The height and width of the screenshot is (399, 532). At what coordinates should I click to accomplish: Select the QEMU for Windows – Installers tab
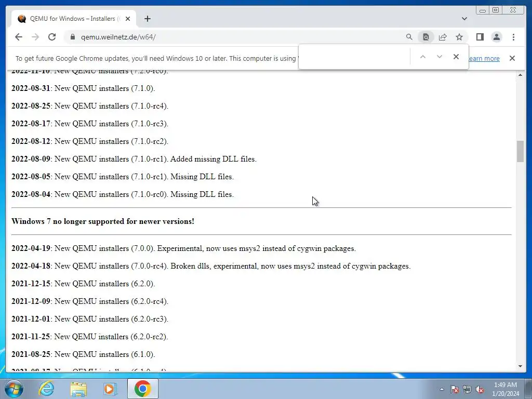[x=74, y=19]
